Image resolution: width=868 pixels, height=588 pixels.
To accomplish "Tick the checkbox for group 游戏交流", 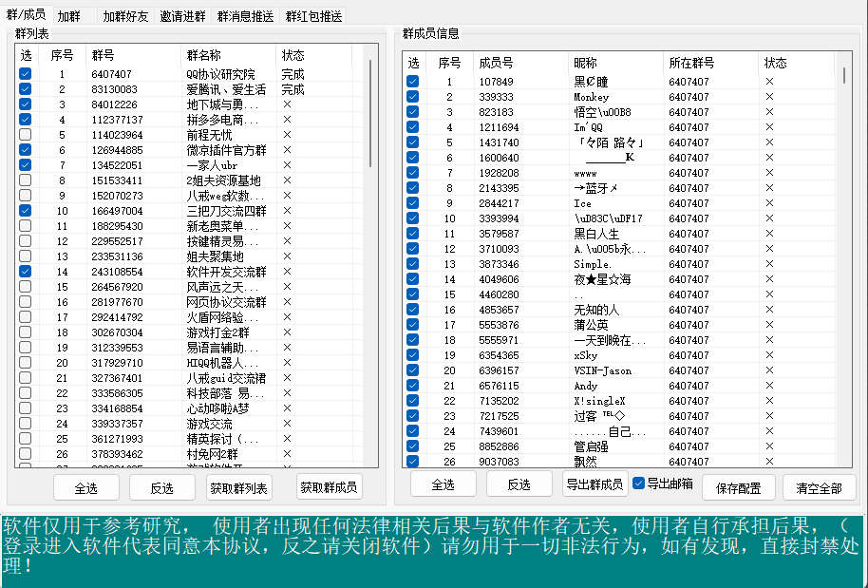I will [x=26, y=424].
